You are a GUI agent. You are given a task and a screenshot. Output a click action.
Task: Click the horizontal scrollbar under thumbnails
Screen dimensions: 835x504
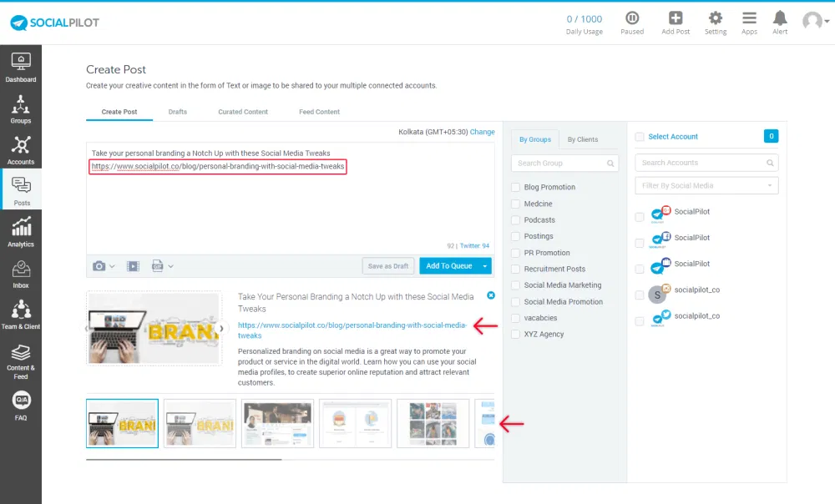tap(184, 459)
